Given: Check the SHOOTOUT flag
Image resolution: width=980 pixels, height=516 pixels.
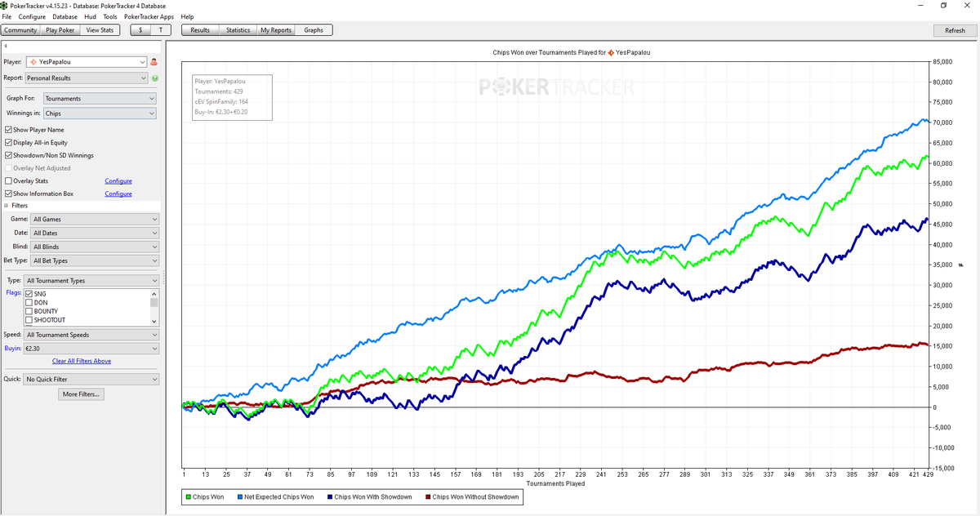Looking at the screenshot, I should (x=29, y=320).
